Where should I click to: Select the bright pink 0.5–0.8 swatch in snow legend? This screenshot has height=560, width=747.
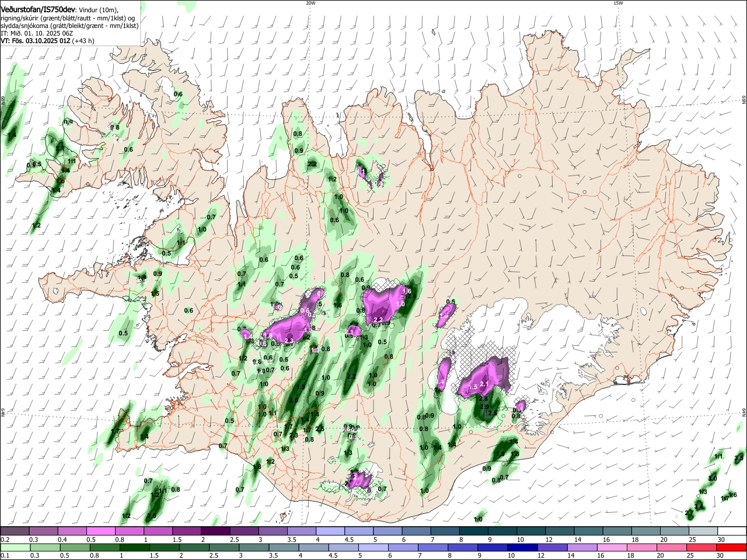[x=100, y=531]
